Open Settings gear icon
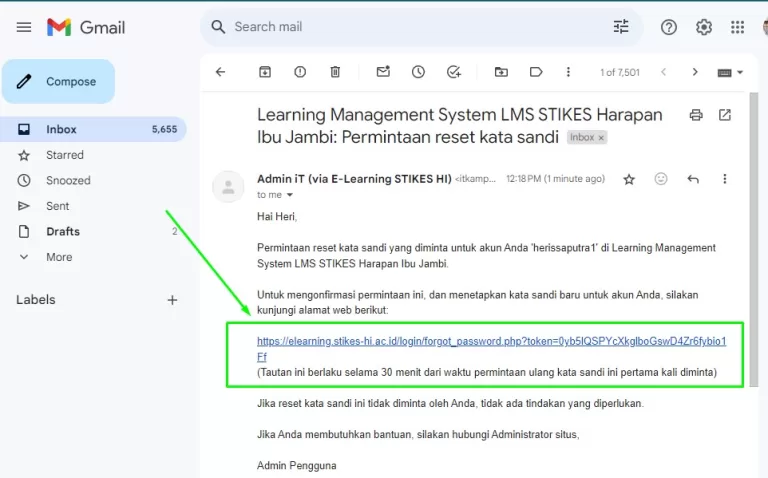768x478 pixels. tap(704, 27)
